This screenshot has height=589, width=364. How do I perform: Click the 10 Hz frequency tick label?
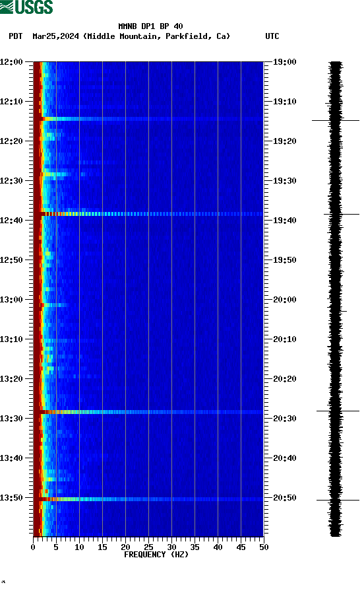click(79, 547)
